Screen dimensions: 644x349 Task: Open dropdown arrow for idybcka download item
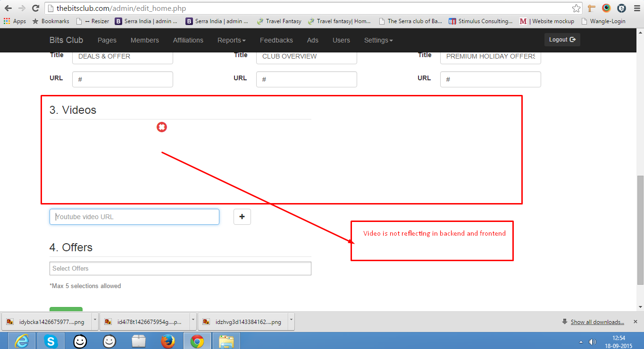pos(95,321)
